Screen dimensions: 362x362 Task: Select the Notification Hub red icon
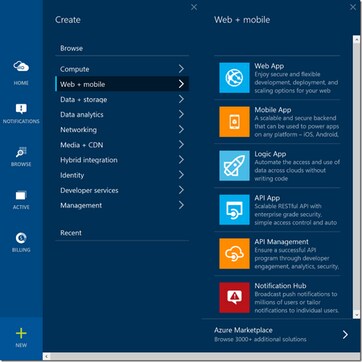pyautogui.click(x=234, y=298)
